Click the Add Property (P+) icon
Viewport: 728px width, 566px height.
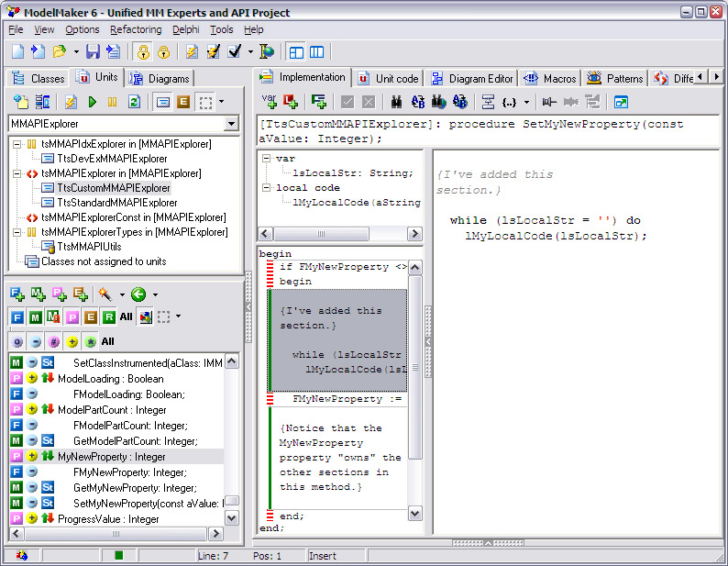tap(60, 294)
